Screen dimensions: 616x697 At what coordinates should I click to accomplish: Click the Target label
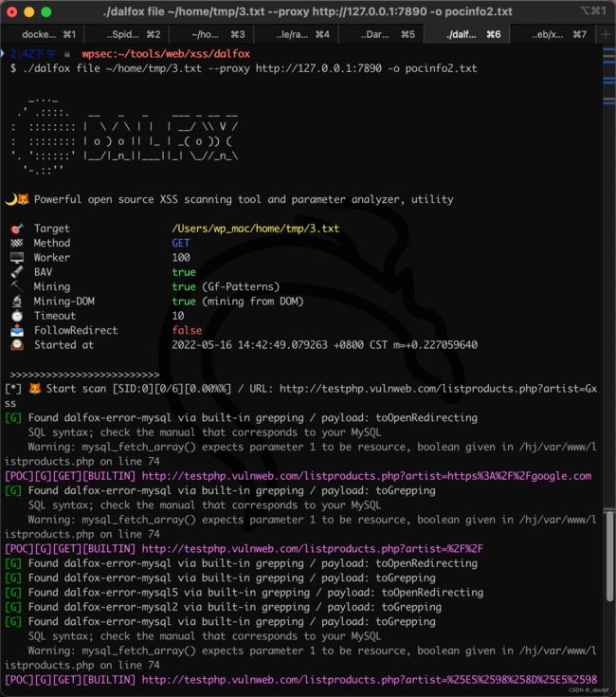pyautogui.click(x=52, y=229)
